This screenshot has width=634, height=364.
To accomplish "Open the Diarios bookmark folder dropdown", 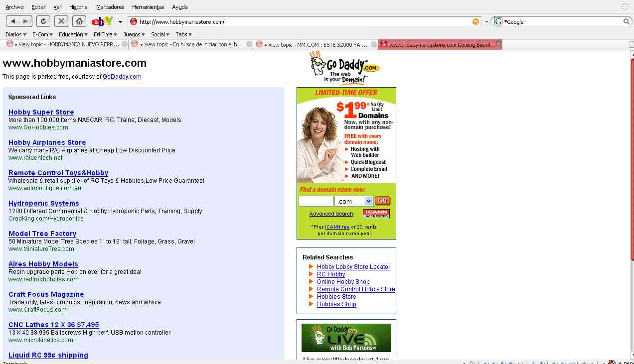I will (x=15, y=34).
